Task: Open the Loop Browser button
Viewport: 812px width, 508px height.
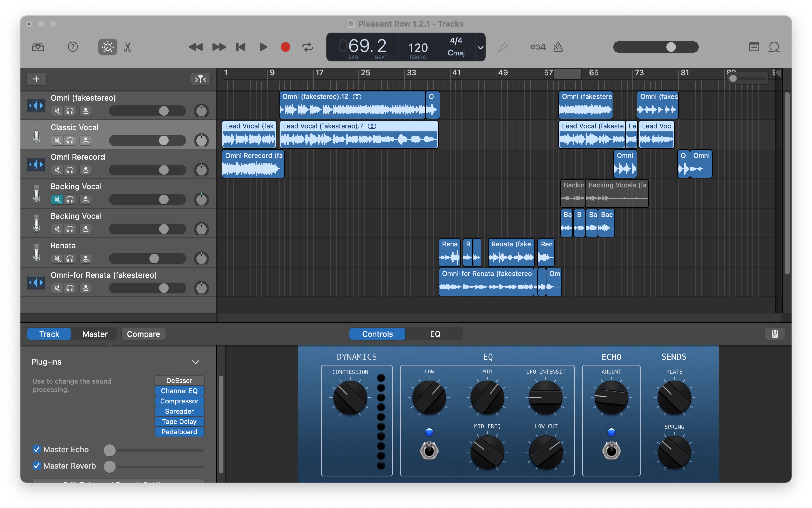Action: click(774, 47)
